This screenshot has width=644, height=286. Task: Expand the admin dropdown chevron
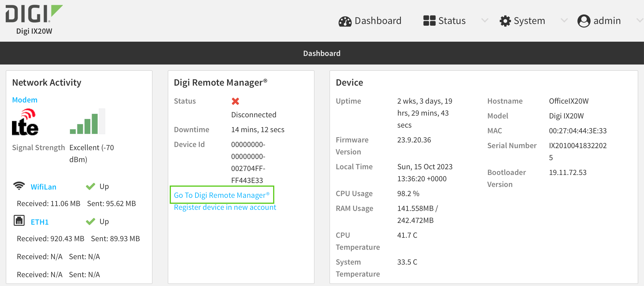point(640,21)
